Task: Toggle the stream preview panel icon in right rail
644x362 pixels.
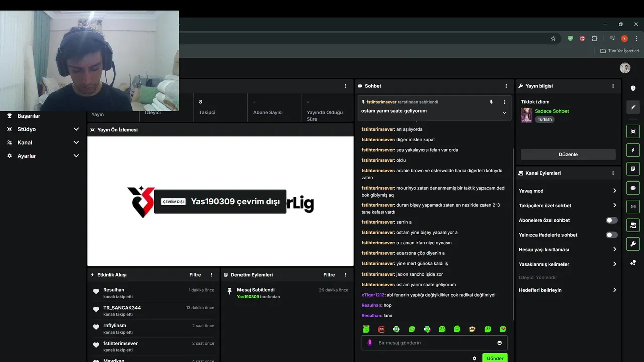Action: click(633, 131)
